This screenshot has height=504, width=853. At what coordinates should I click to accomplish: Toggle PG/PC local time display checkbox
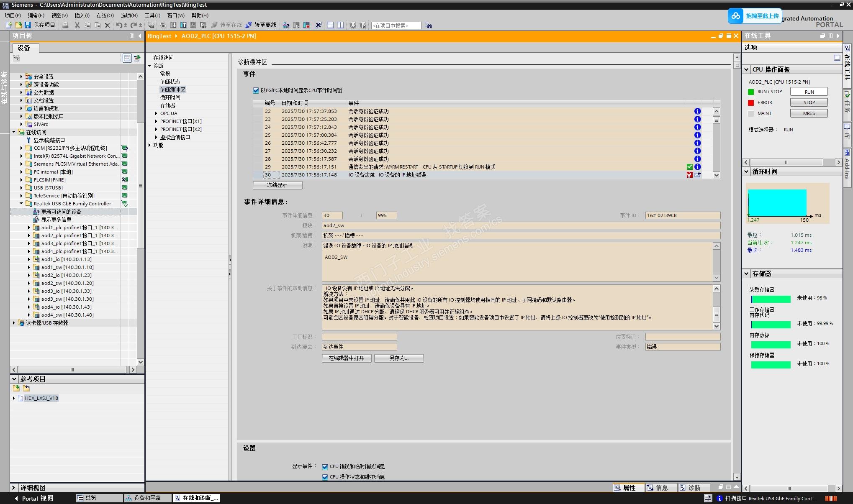(256, 90)
